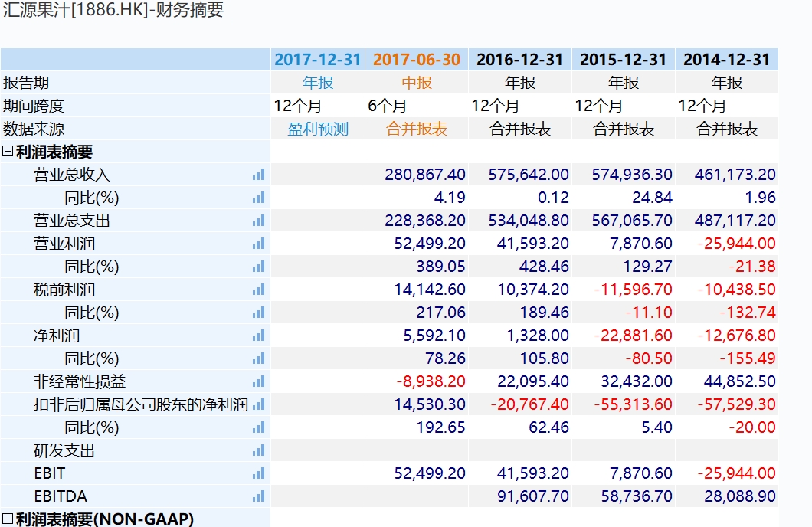Click chart icon in 净利润 row

pos(258,336)
